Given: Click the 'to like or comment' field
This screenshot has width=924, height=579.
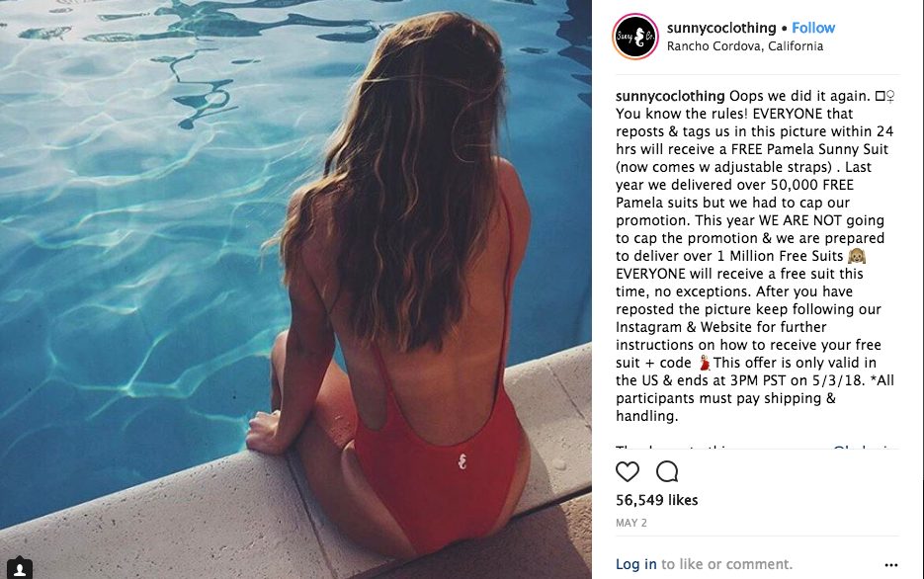Looking at the screenshot, I should coord(726,564).
